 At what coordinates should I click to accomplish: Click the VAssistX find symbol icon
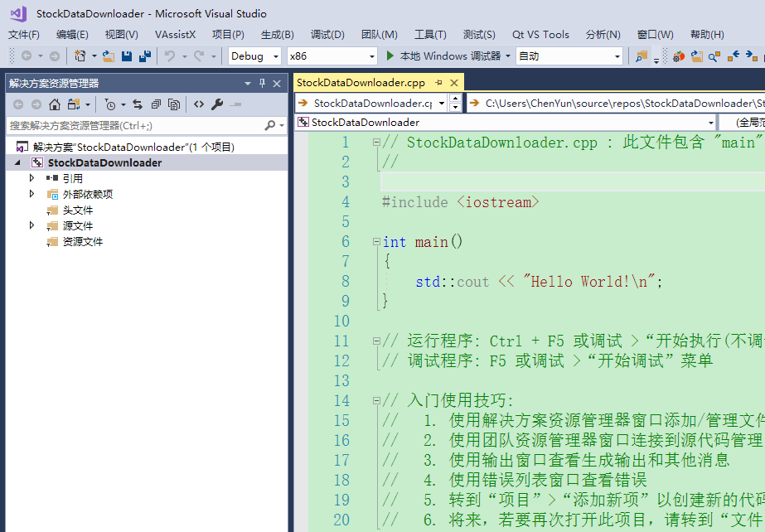[714, 56]
